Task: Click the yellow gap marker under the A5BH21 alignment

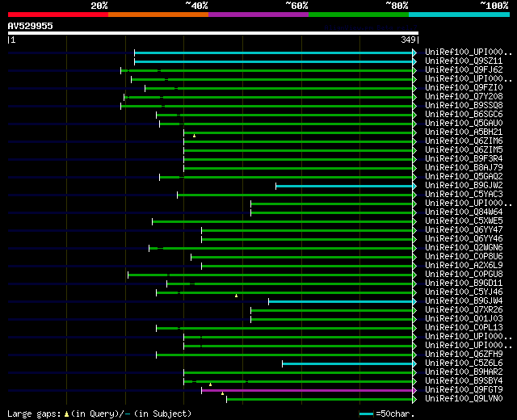Action: point(194,136)
